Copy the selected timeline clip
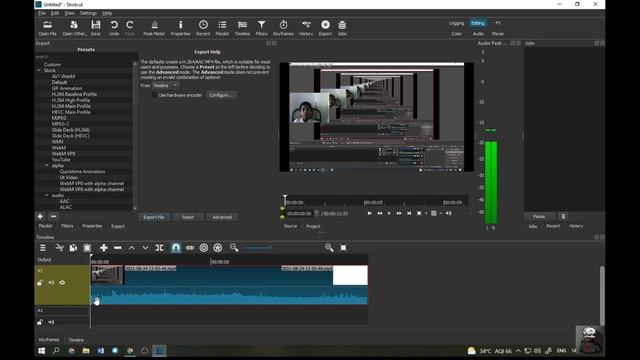 coord(73,248)
